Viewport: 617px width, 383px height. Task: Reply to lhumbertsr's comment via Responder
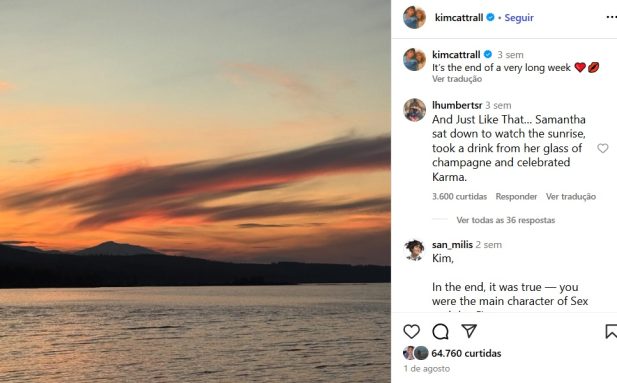(516, 196)
